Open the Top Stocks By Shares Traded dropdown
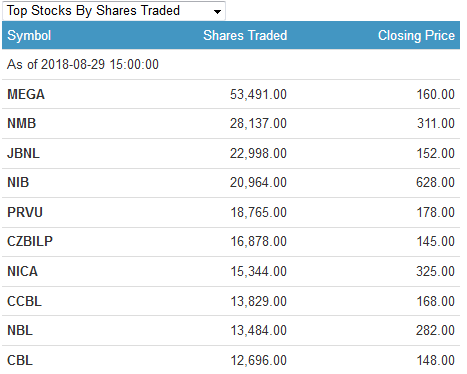The height and width of the screenshot is (374, 467). 114,11
